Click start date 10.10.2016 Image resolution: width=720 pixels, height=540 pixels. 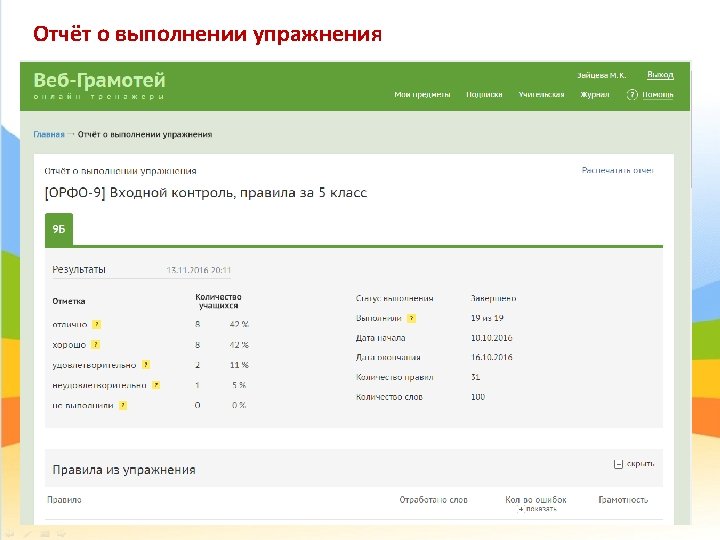(491, 338)
